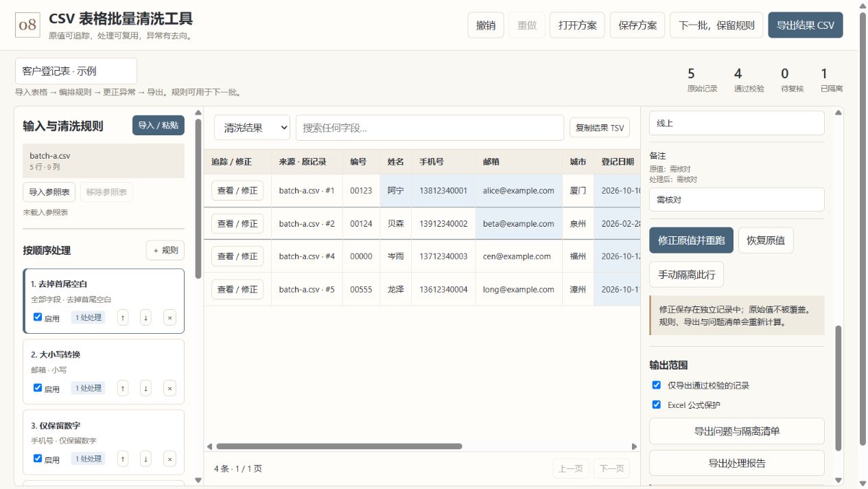The height and width of the screenshot is (489, 868).
Task: Click up arrow of right panel scrollbar
Action: pyautogui.click(x=838, y=113)
